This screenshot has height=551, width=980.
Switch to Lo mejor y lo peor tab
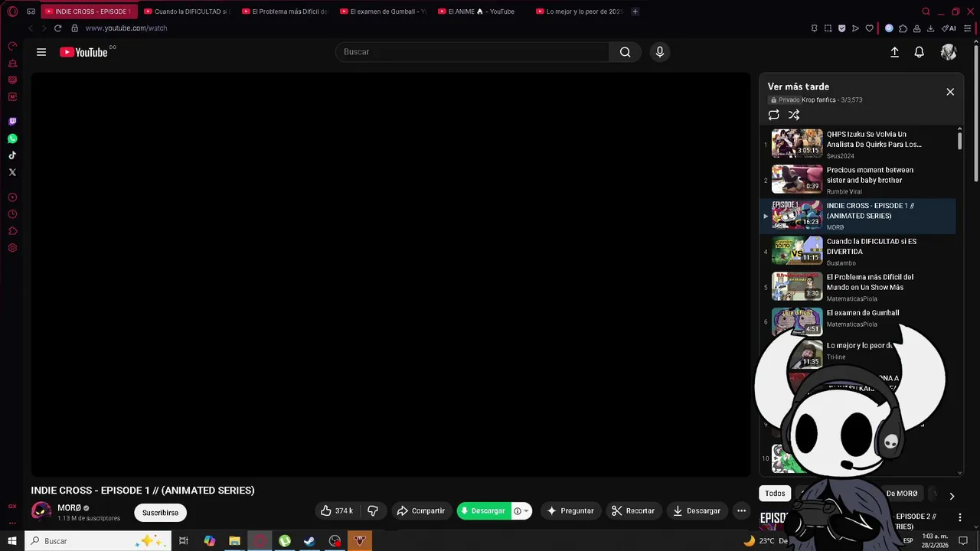(579, 11)
